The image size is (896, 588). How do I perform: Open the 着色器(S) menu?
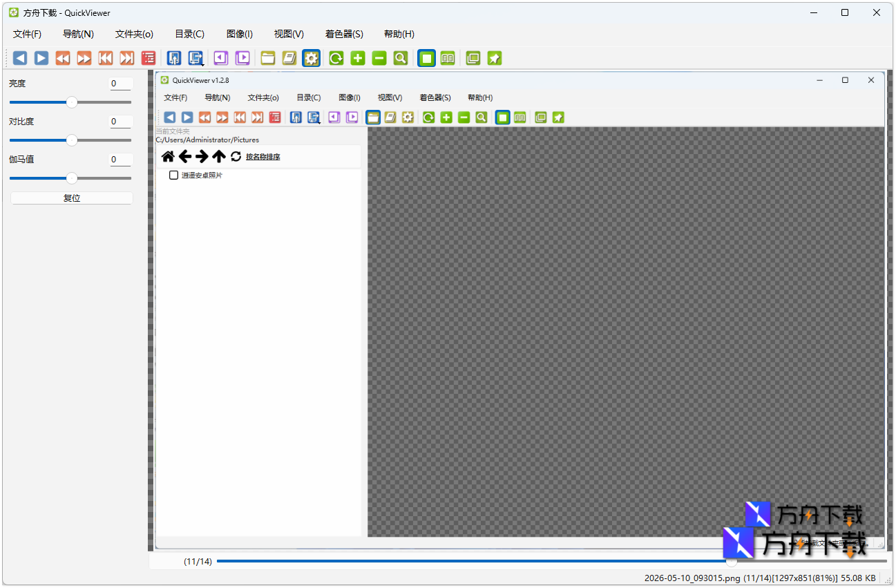[x=344, y=34]
